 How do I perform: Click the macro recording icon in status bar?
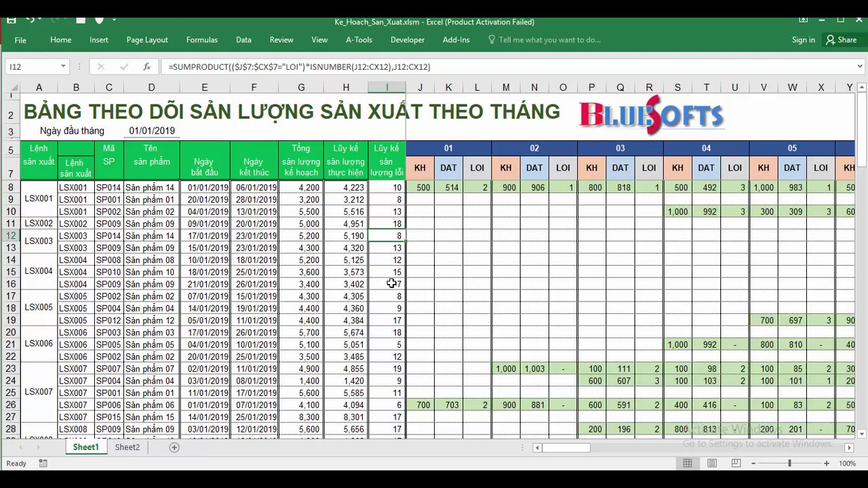click(43, 464)
